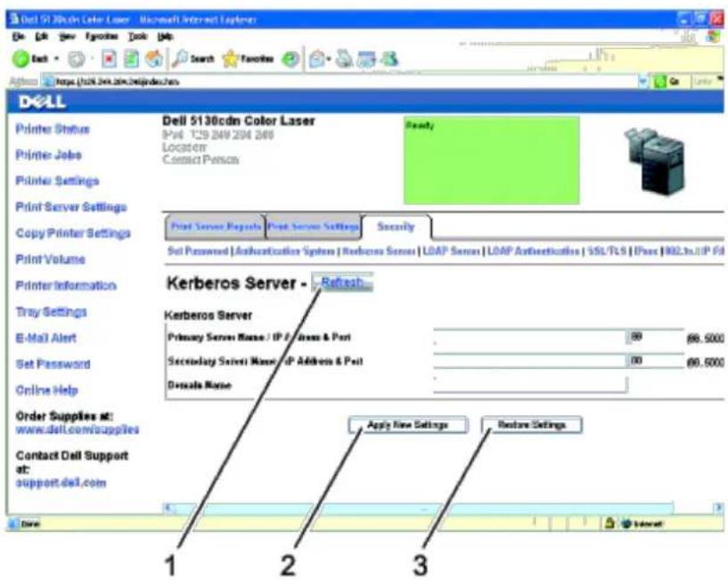Viewport: 728px width, 580px height.
Task: Open Printer Jobs in left menu
Action: point(49,155)
